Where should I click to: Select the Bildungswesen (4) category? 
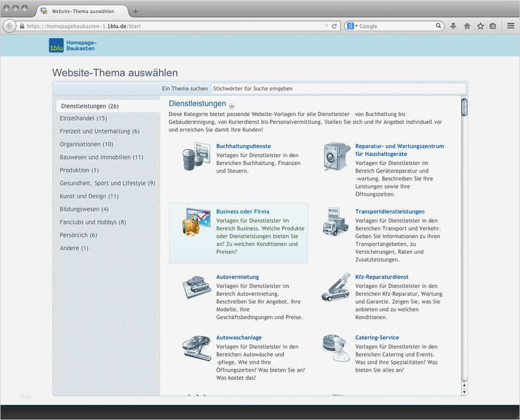tap(84, 209)
